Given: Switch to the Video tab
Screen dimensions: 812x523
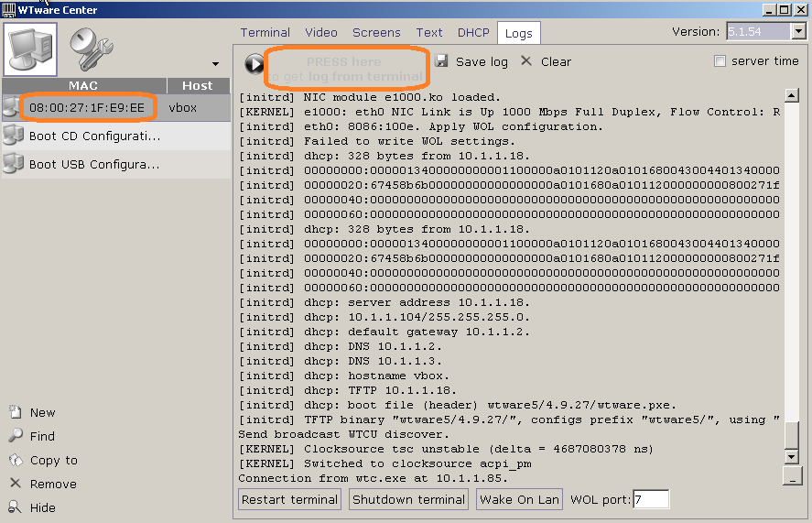Looking at the screenshot, I should point(321,33).
